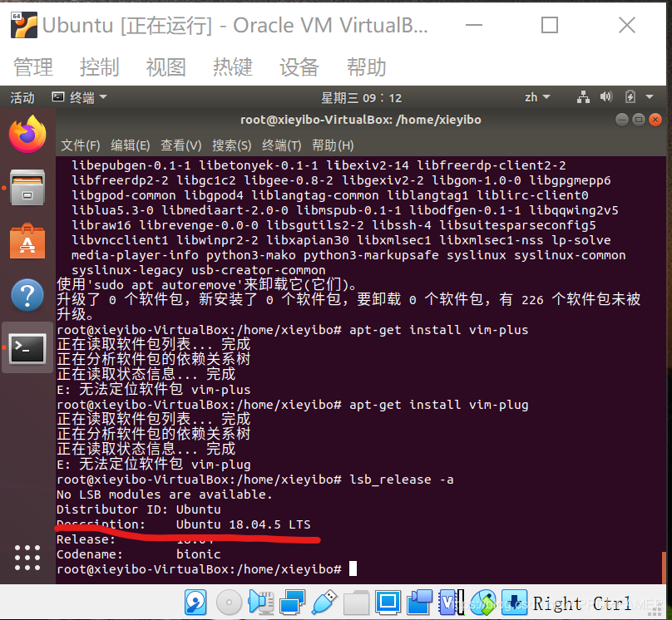Viewport: 672px width, 620px height.
Task: Click the network icon in Ubuntu top bar
Action: click(x=583, y=97)
